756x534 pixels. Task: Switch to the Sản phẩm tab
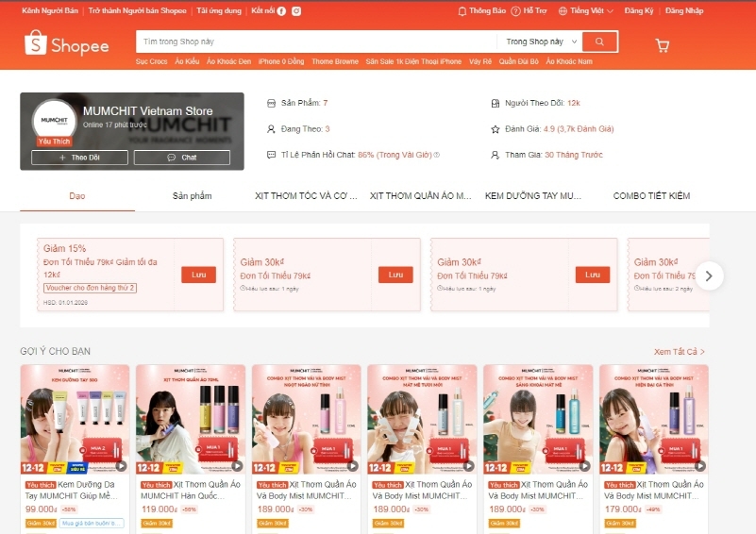point(192,196)
